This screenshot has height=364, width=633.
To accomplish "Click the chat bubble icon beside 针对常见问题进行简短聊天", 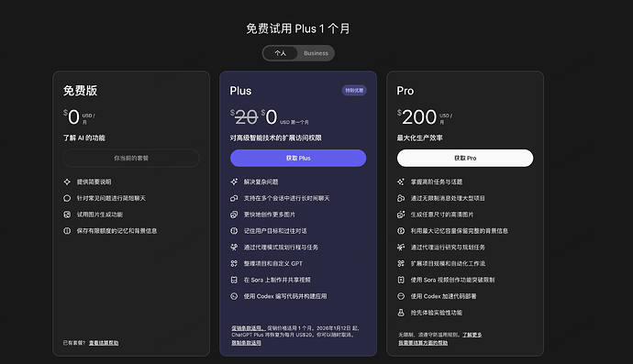I will pos(67,198).
